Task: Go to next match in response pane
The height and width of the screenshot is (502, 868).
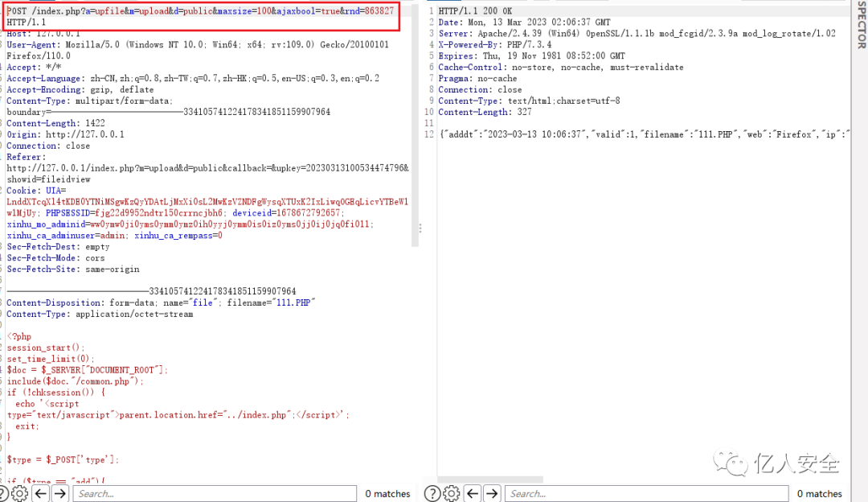Action: [492, 493]
